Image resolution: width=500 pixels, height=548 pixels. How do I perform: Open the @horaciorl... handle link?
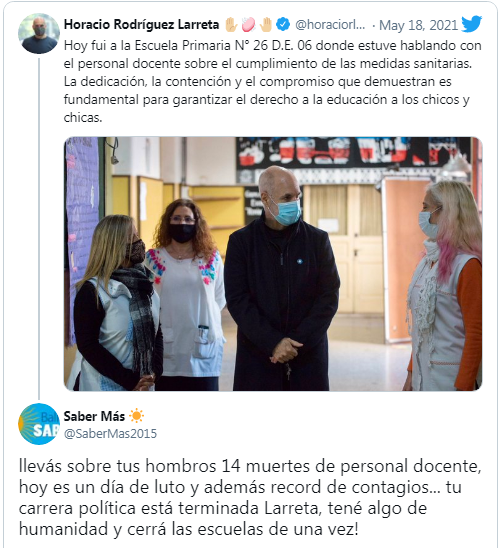pyautogui.click(x=330, y=25)
